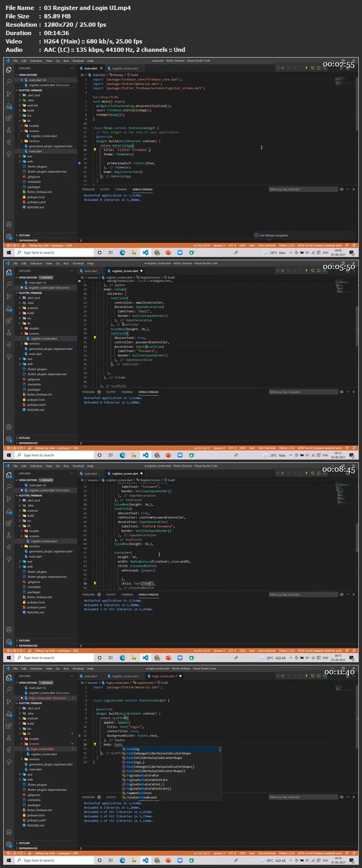Click Hot Reload debug icon in 00:02:55 frame

click(307, 68)
